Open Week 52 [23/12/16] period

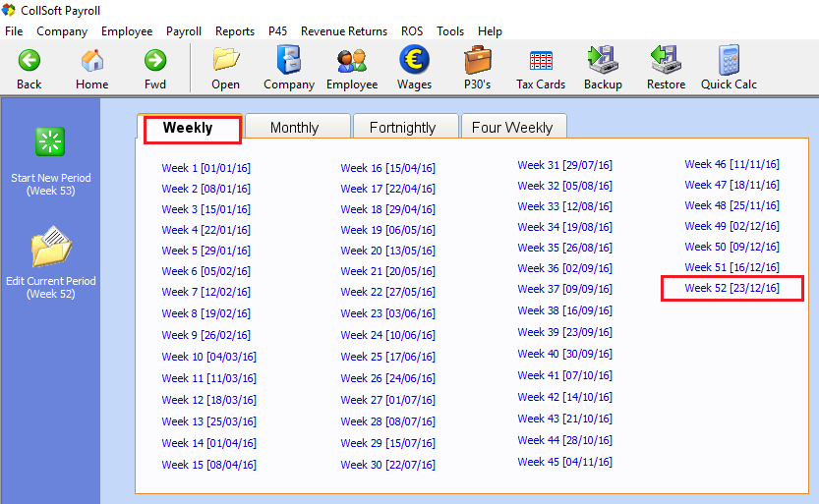tap(731, 288)
